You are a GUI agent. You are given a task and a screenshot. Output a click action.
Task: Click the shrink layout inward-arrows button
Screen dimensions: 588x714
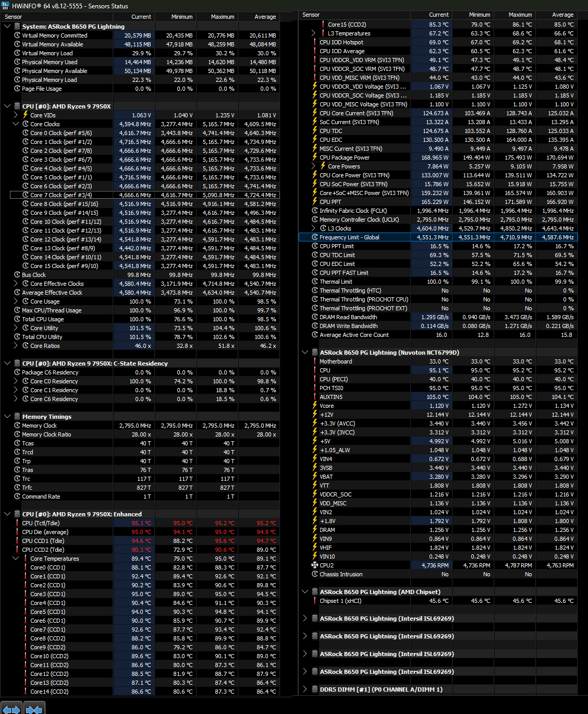[34, 709]
